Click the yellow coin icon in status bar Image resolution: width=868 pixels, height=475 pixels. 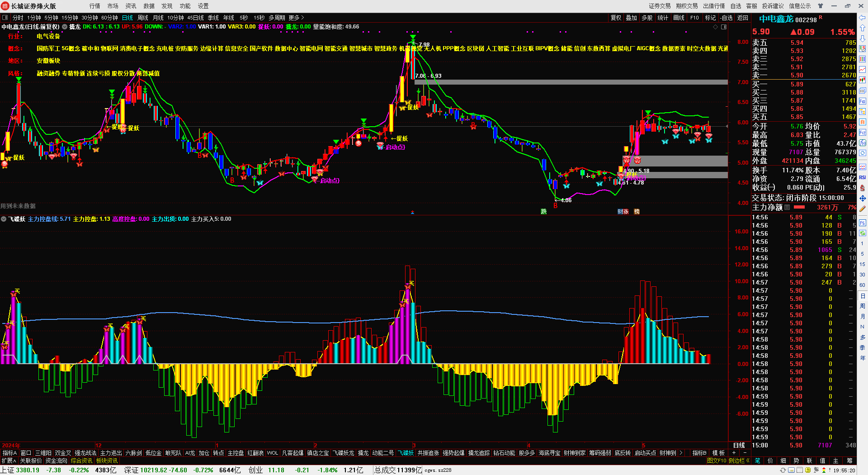[x=808, y=470]
